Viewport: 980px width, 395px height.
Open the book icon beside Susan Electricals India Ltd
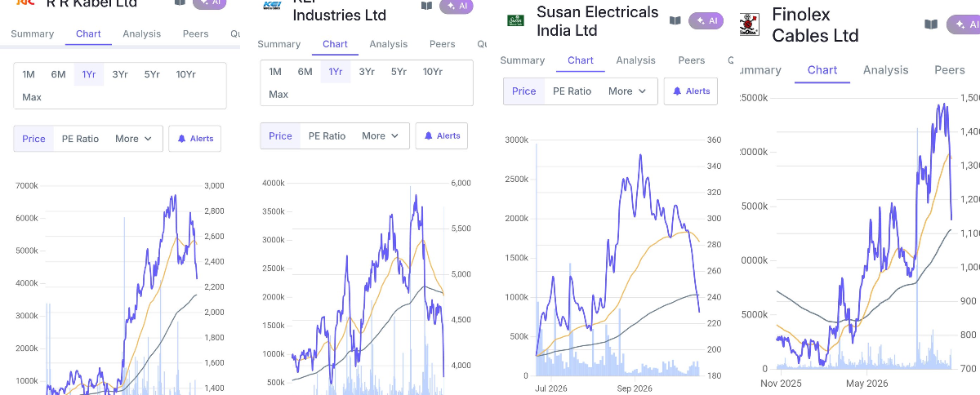tap(675, 20)
